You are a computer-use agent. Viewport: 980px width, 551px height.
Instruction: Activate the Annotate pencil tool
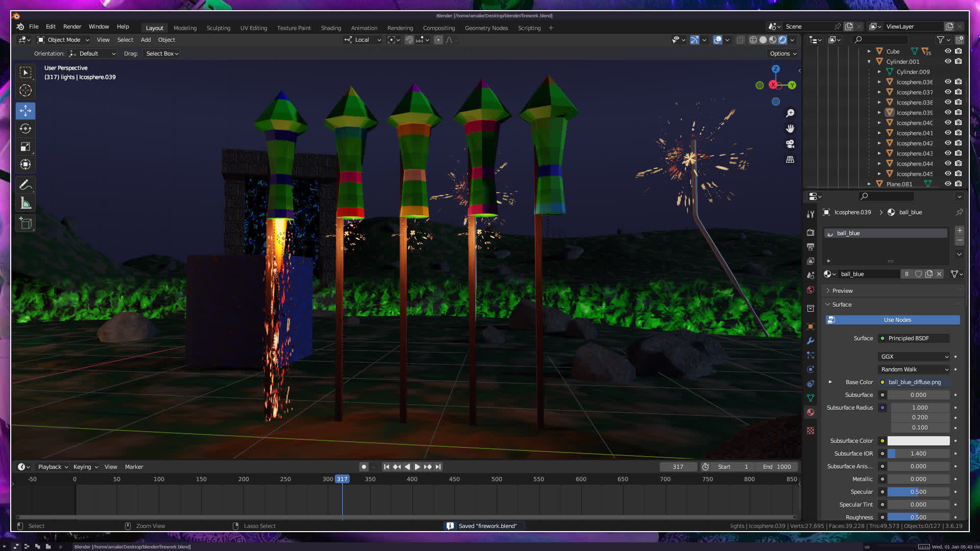26,185
